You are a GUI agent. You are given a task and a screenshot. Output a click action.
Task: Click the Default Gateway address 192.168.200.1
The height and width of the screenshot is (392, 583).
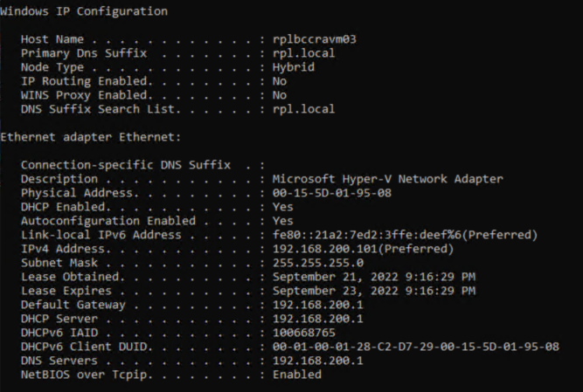pos(318,306)
